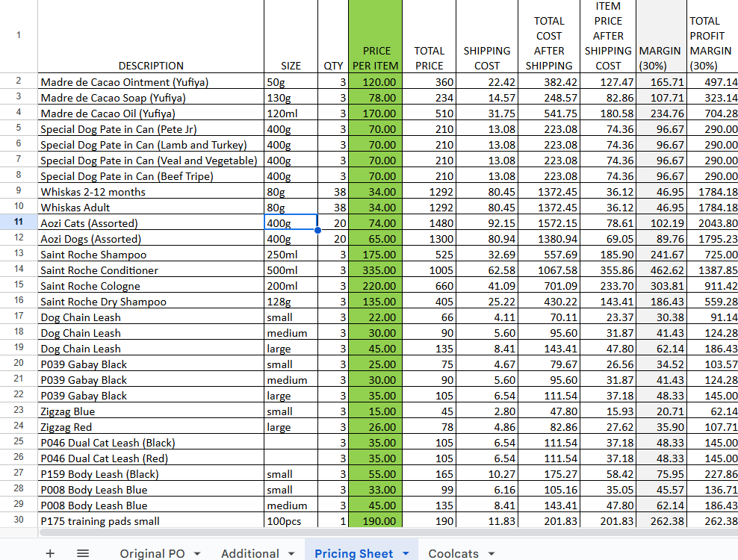Viewport: 738px width, 560px height.
Task: Select Zigzag Red description cell
Action: click(151, 427)
